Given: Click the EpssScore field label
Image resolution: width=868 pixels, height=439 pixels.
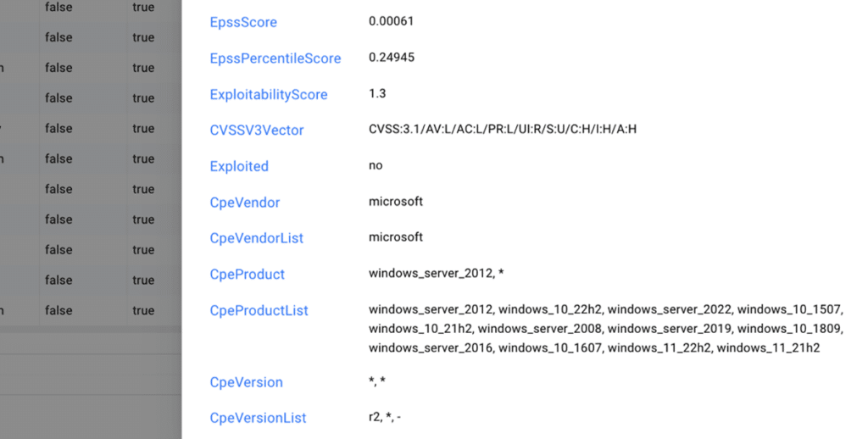Looking at the screenshot, I should [243, 23].
